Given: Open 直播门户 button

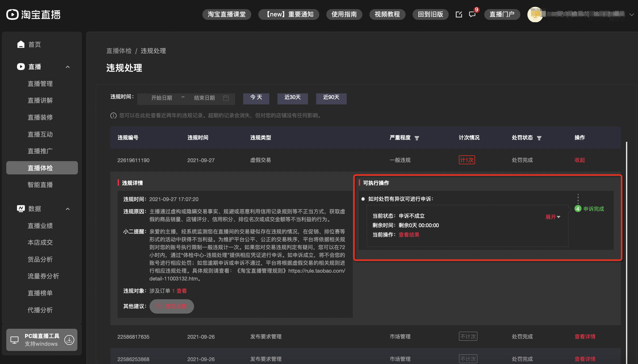Looking at the screenshot, I should point(502,14).
